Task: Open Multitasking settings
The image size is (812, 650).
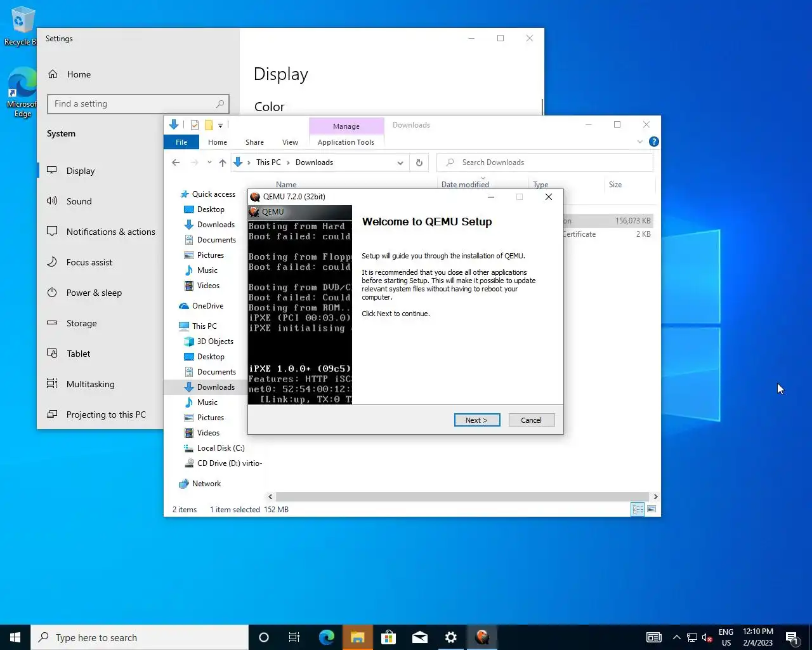Action: (90, 384)
